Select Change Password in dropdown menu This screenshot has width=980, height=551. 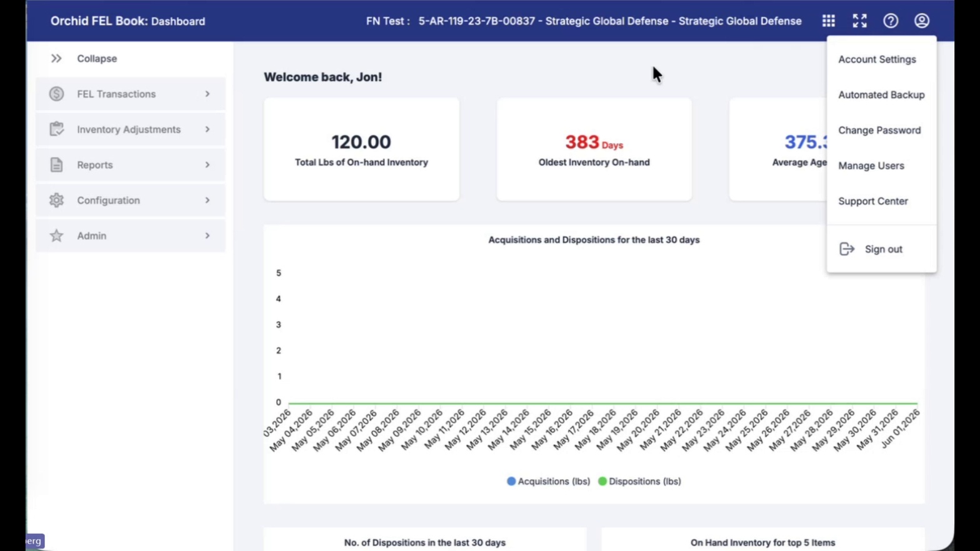coord(879,131)
